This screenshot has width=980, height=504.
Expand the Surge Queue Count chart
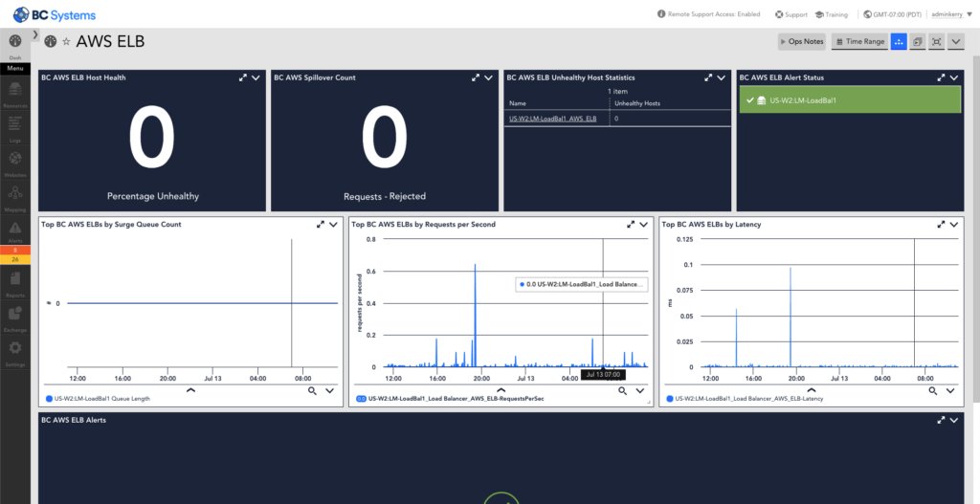point(320,224)
